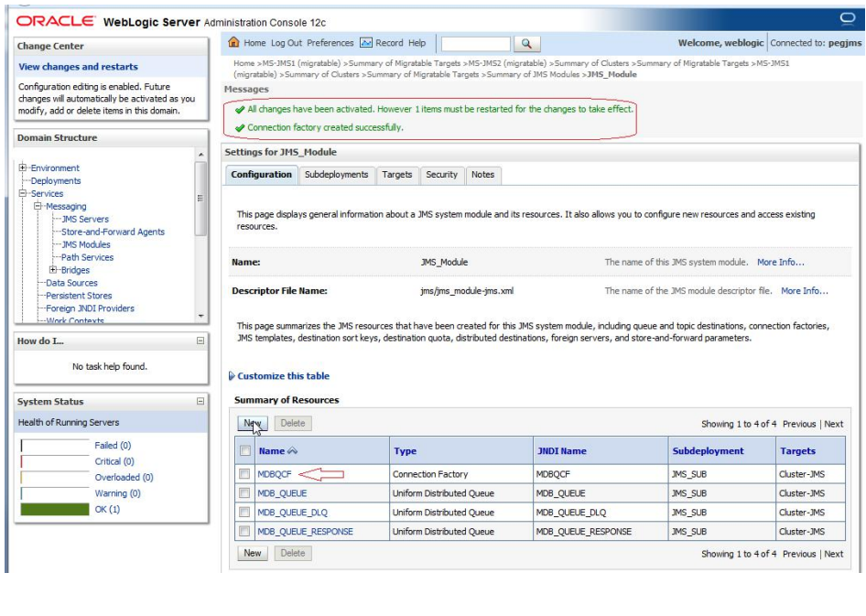Check the MDB_QUEUE_DLQ row checkbox
Image resolution: width=866 pixels, height=616 pixels.
point(244,512)
